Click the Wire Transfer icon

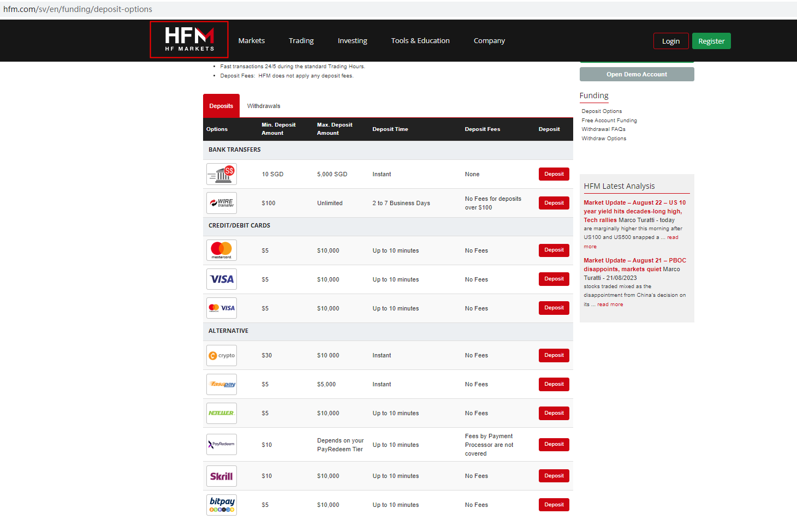(x=222, y=203)
